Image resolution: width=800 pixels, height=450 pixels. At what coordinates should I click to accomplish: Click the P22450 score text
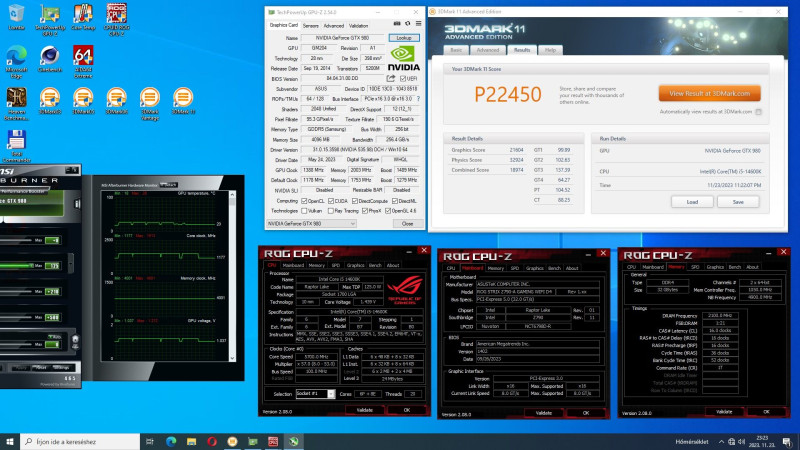(x=508, y=94)
